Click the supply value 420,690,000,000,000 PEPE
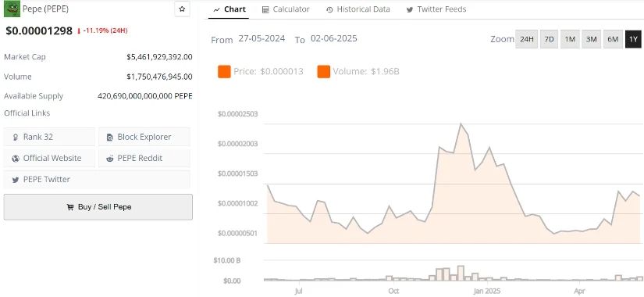The width and height of the screenshot is (644, 297). tap(145, 96)
